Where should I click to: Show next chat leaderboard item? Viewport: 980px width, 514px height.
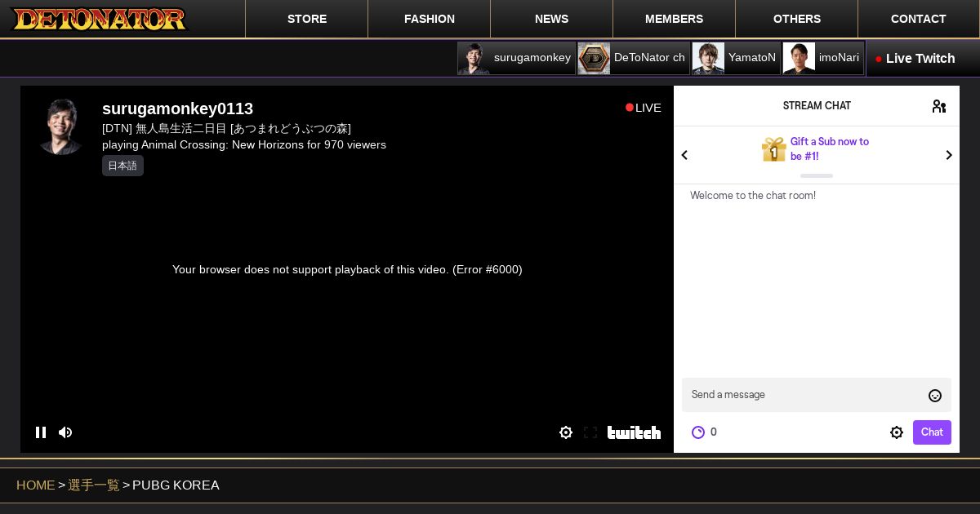[x=948, y=155]
